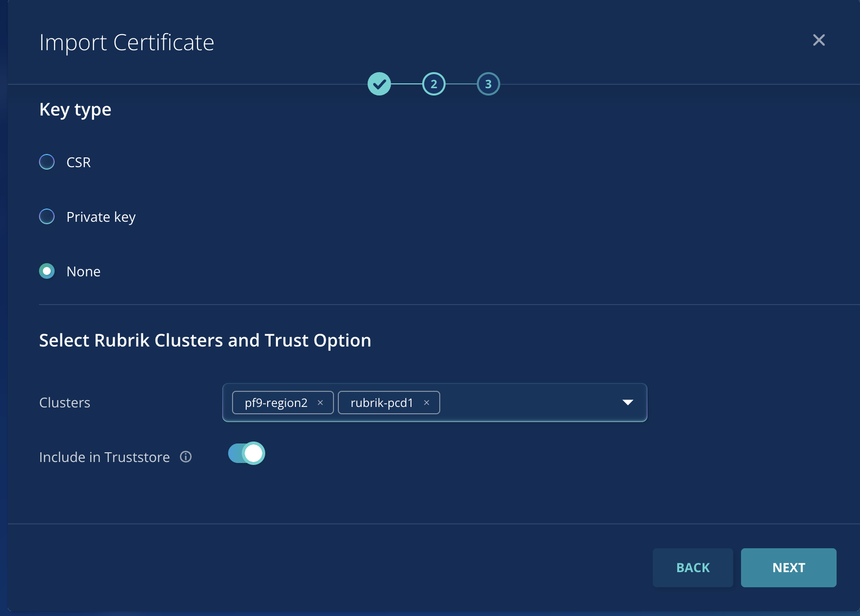Select the CSR radio button
This screenshot has width=860, height=616.
click(x=47, y=162)
